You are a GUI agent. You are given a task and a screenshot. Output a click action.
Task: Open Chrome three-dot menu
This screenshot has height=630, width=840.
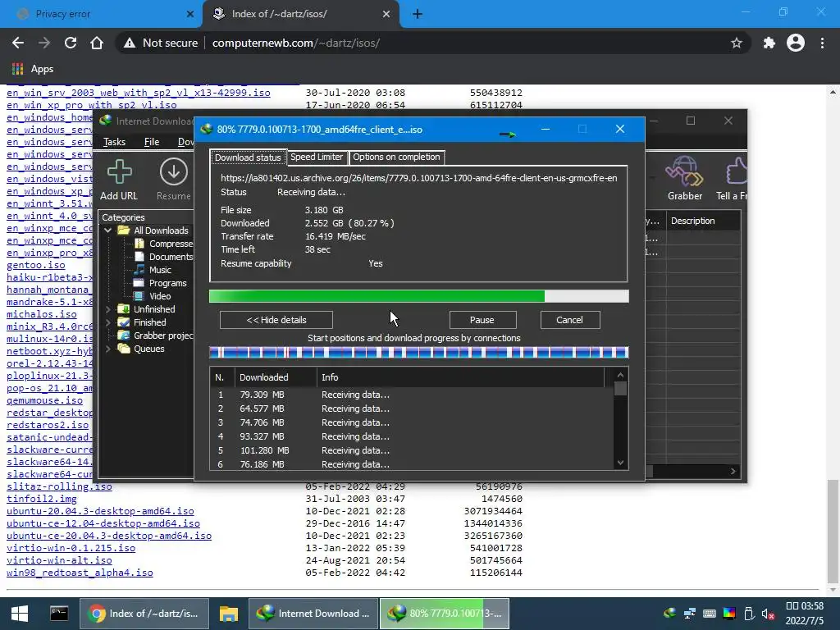[822, 43]
